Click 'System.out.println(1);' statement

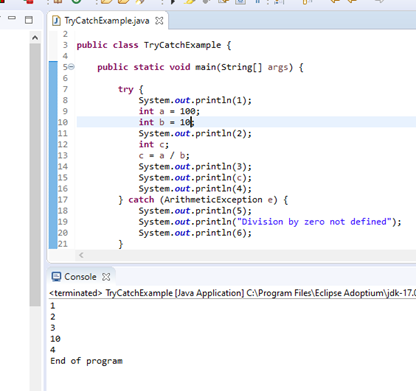coord(195,100)
